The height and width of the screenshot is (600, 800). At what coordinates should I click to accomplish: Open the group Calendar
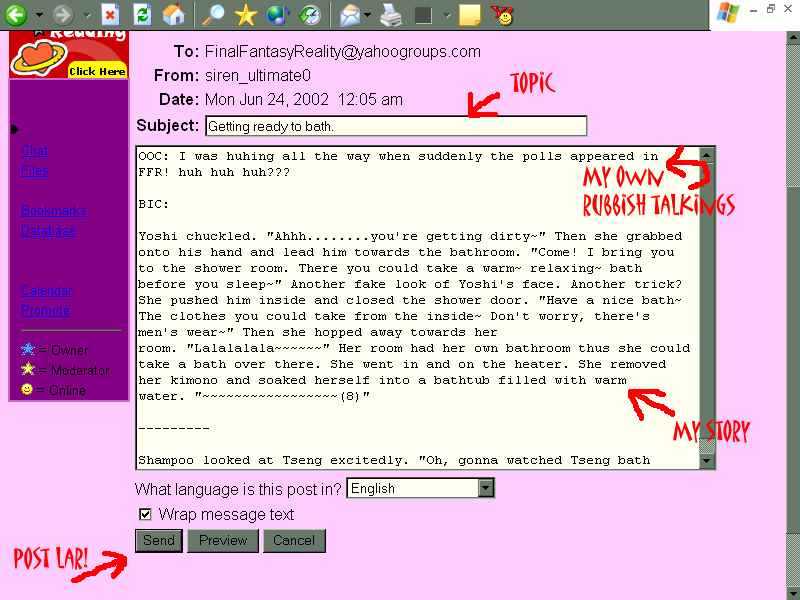46,290
